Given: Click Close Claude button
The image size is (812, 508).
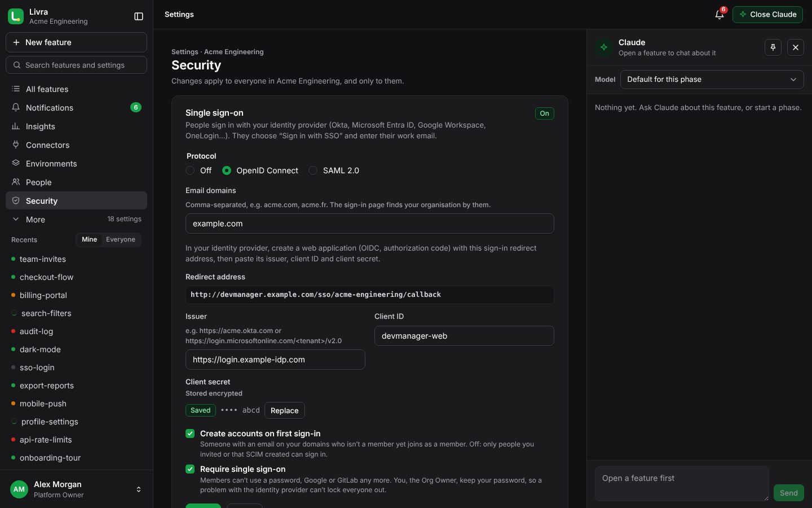Looking at the screenshot, I should (x=767, y=15).
